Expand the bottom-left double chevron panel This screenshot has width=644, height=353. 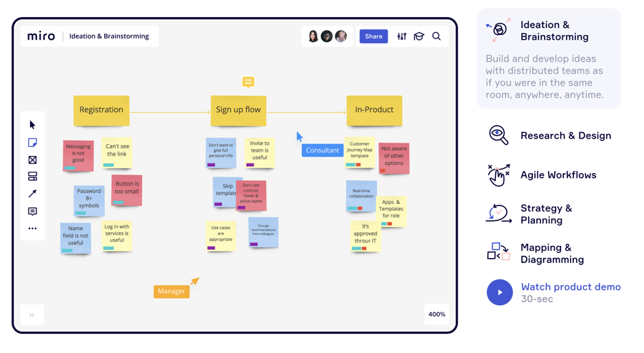(x=32, y=315)
